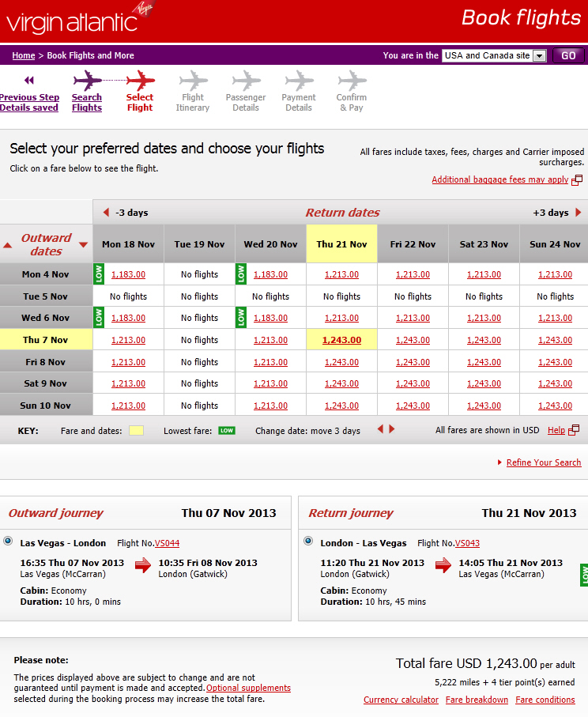The height and width of the screenshot is (717, 588).
Task: Click No flights cell for Tue 5 Nov / Fri 22 Nov
Action: click(413, 296)
